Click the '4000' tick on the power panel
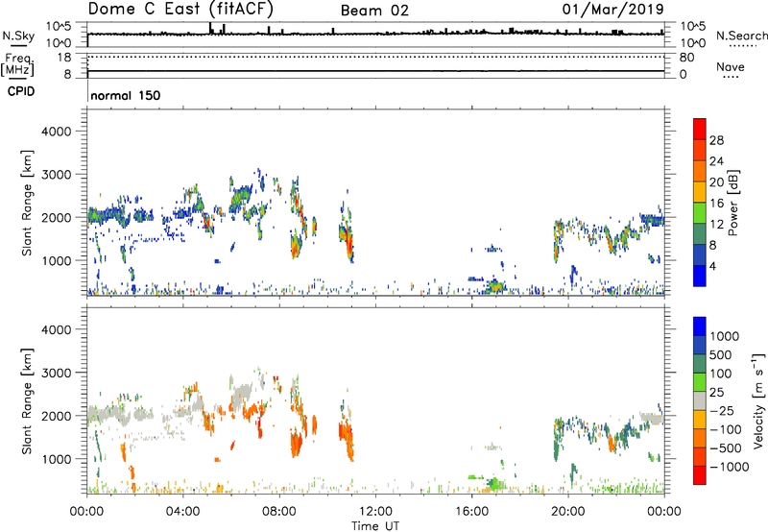The height and width of the screenshot is (532, 768). point(56,132)
